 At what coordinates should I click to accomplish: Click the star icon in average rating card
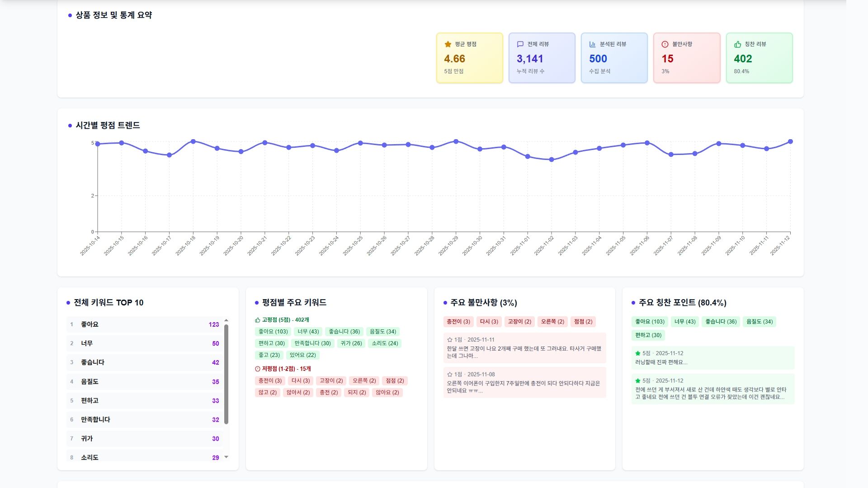point(448,44)
